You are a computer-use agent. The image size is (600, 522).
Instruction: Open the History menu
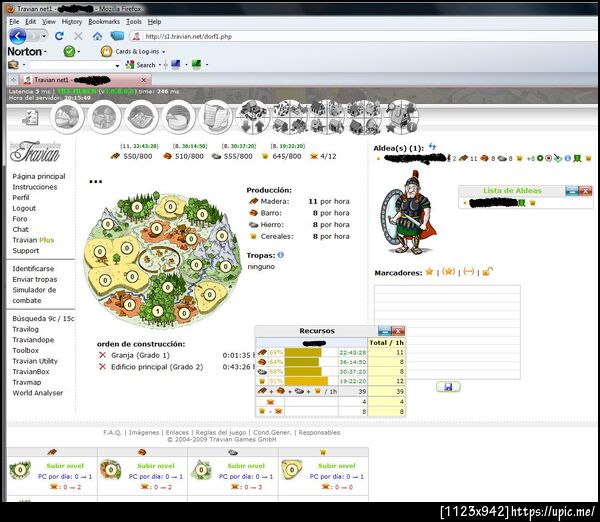(x=72, y=22)
